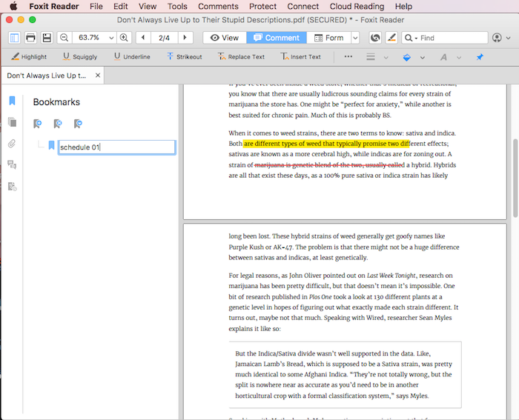Click the delete bookmark icon
519x420 pixels.
(57, 124)
